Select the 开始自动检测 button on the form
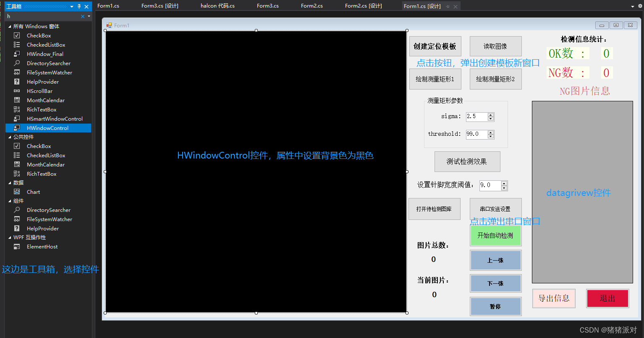This screenshot has height=338, width=644. (495, 235)
